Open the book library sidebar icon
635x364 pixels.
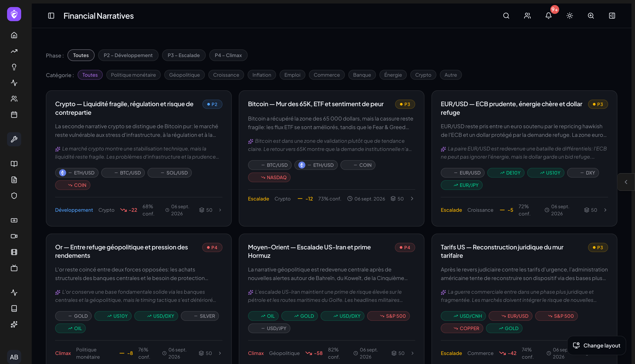tap(14, 164)
